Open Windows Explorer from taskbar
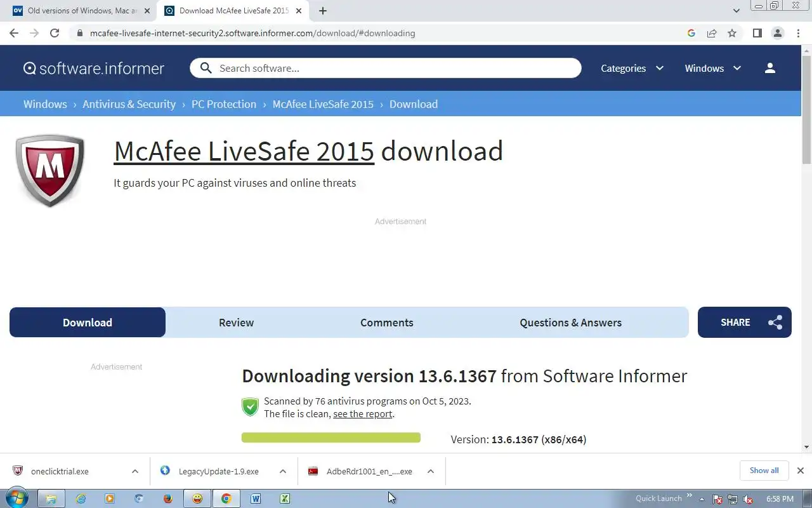 (51, 498)
